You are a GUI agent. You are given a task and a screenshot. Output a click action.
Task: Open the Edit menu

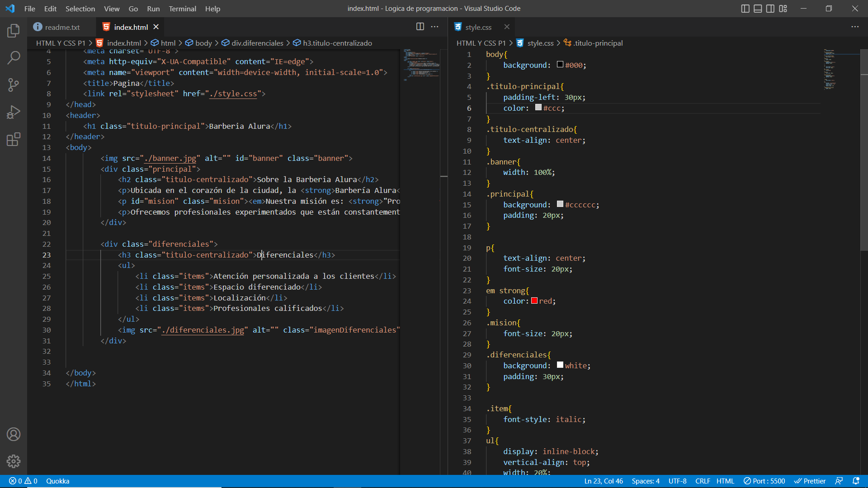(50, 9)
